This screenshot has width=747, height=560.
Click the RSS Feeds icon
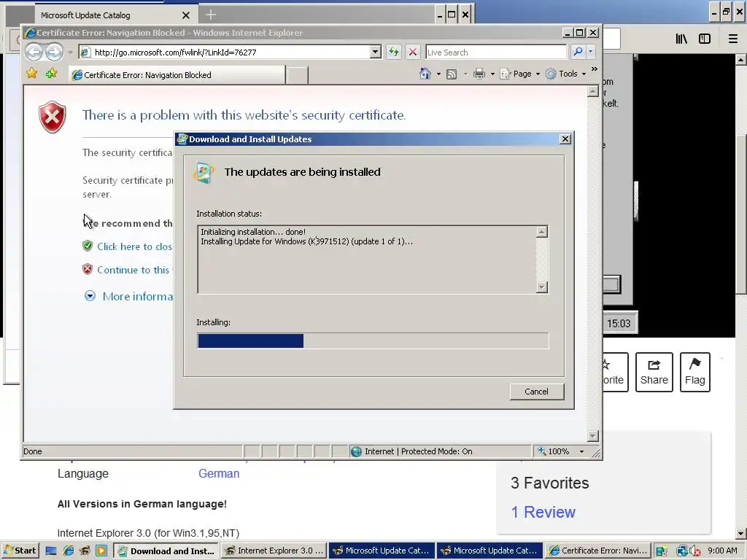point(452,74)
